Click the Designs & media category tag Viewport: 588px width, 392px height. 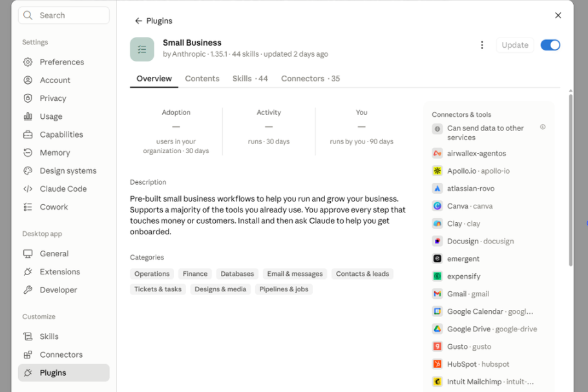click(x=220, y=289)
